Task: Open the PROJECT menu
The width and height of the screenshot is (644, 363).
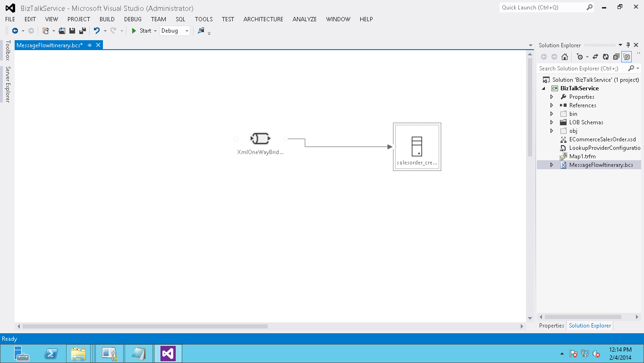Action: [79, 19]
